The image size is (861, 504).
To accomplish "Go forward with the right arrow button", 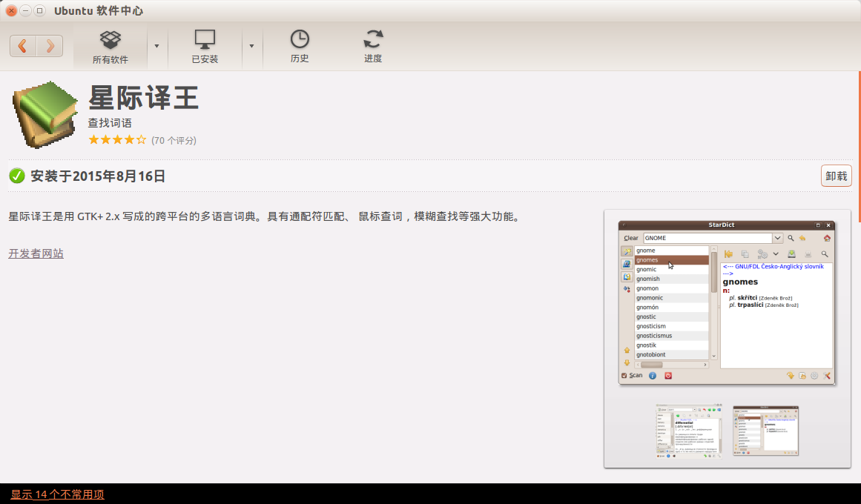I will (x=50, y=45).
